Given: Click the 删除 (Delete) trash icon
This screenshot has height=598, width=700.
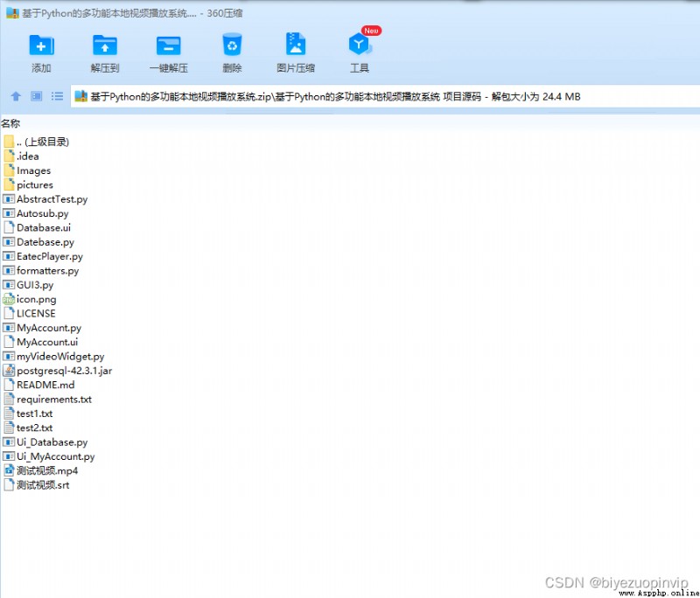Looking at the screenshot, I should [x=232, y=45].
